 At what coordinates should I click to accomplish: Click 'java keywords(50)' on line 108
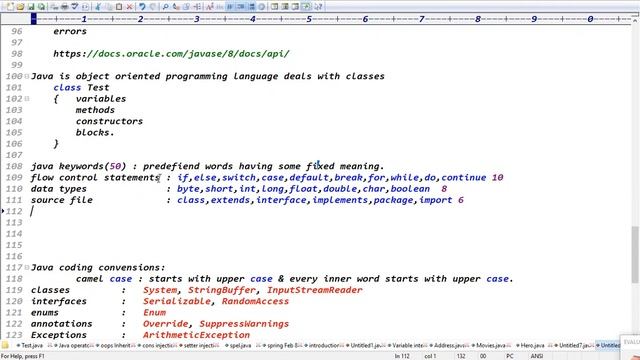coord(78,166)
